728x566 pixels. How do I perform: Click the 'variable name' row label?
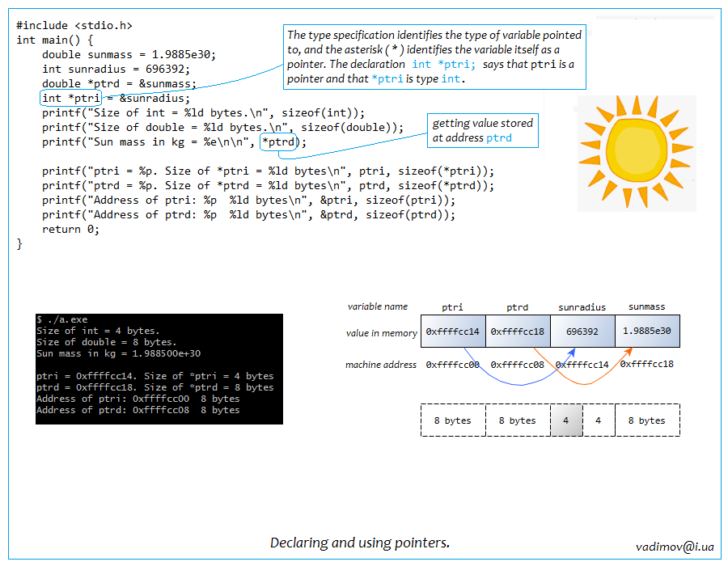point(378,306)
